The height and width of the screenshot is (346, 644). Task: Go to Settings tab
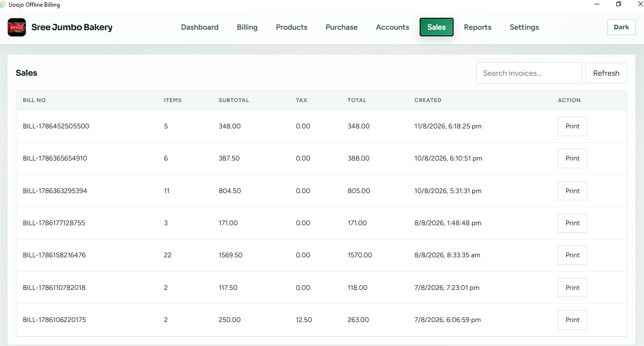[x=524, y=27]
